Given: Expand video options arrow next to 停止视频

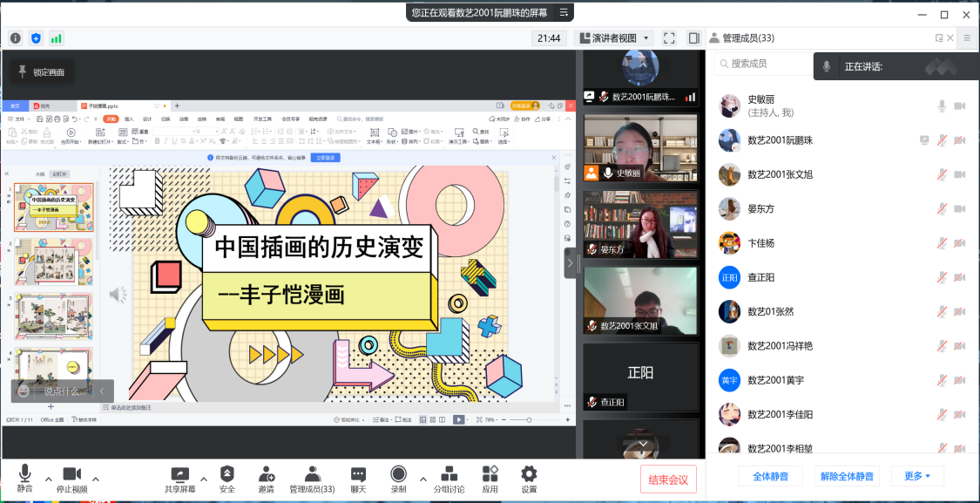Looking at the screenshot, I should 96,479.
